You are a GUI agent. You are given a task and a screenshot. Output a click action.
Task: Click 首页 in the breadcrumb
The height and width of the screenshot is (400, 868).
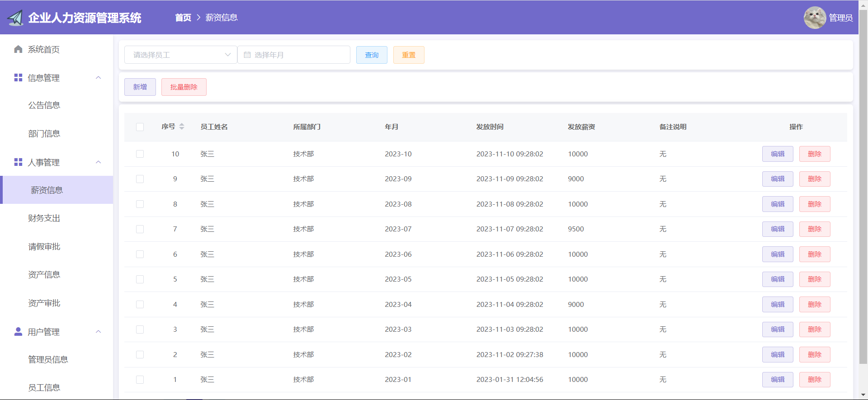[x=183, y=18]
